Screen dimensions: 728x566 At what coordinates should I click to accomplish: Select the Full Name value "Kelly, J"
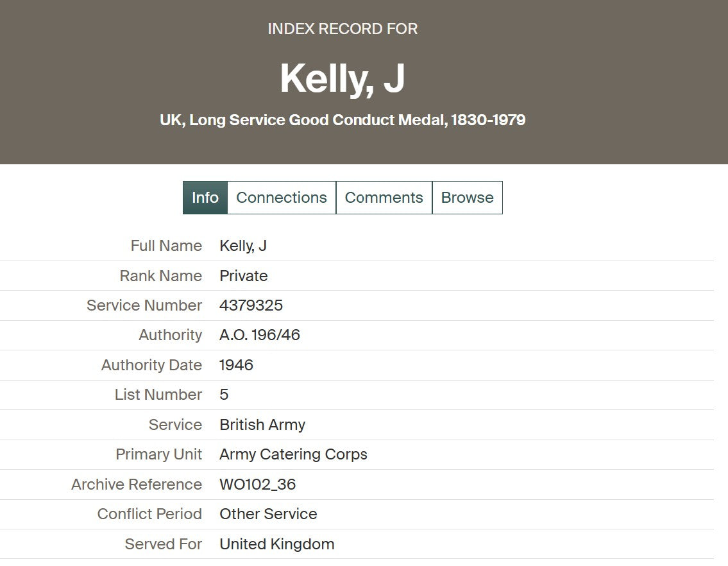pyautogui.click(x=243, y=246)
